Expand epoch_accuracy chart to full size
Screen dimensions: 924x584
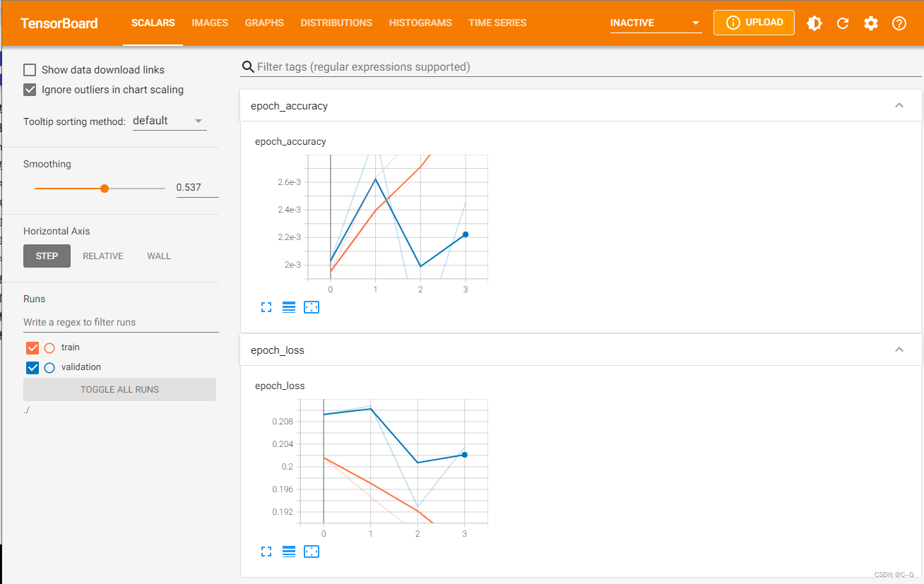(266, 307)
